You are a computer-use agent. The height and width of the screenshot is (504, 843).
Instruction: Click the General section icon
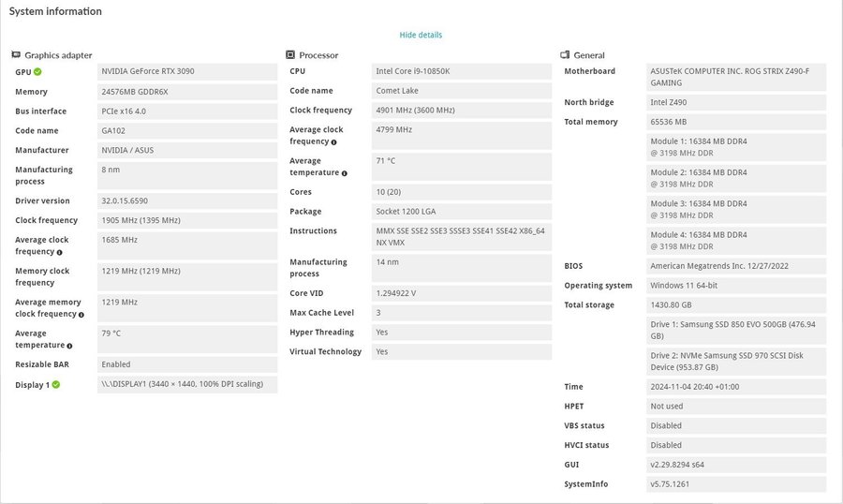coord(565,55)
